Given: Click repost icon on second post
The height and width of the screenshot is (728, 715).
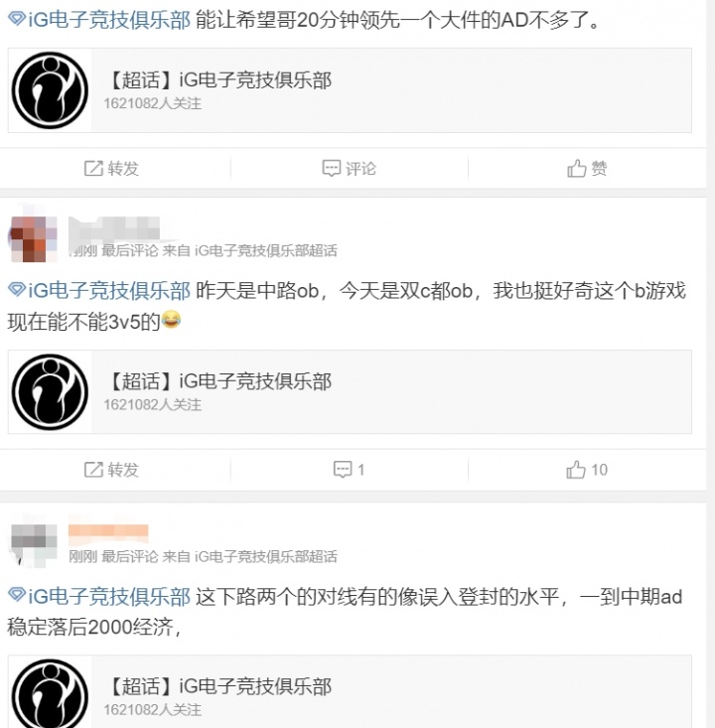Looking at the screenshot, I should coord(93,470).
